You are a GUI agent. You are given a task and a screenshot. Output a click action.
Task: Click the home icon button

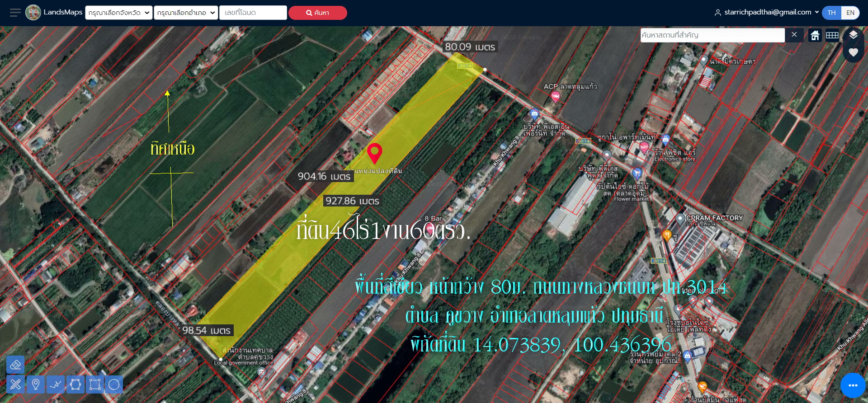tap(815, 35)
